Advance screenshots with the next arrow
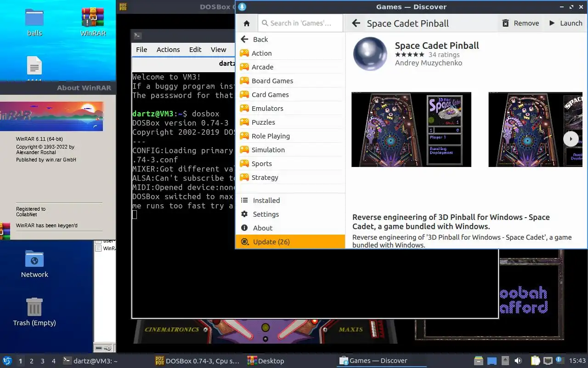Viewport: 588px width, 368px height. (571, 139)
